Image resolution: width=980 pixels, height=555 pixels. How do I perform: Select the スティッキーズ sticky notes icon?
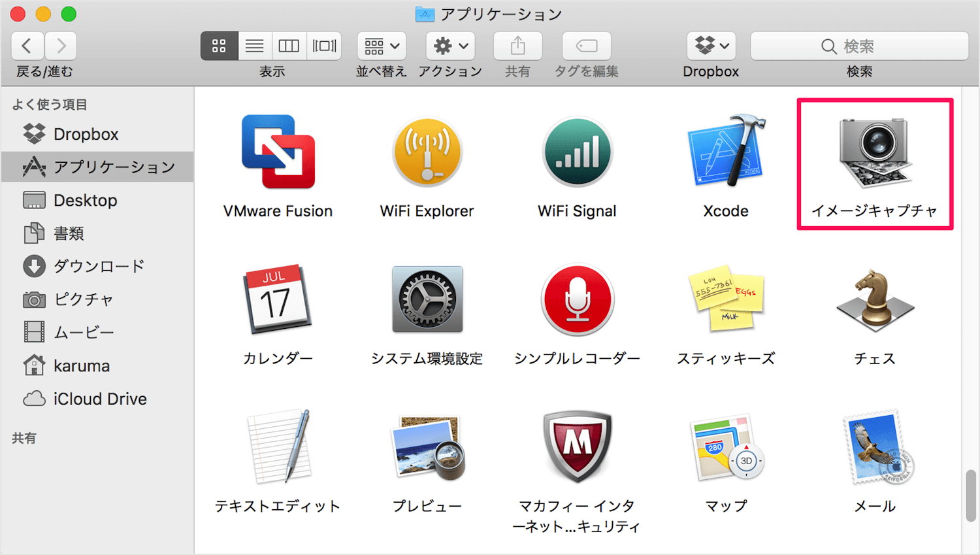726,298
